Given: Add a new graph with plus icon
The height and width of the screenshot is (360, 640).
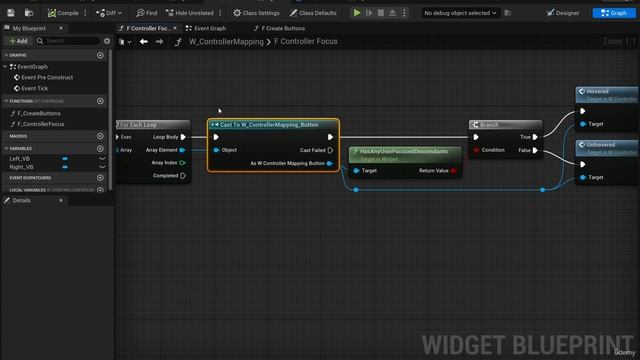Looking at the screenshot, I should click(x=100, y=55).
